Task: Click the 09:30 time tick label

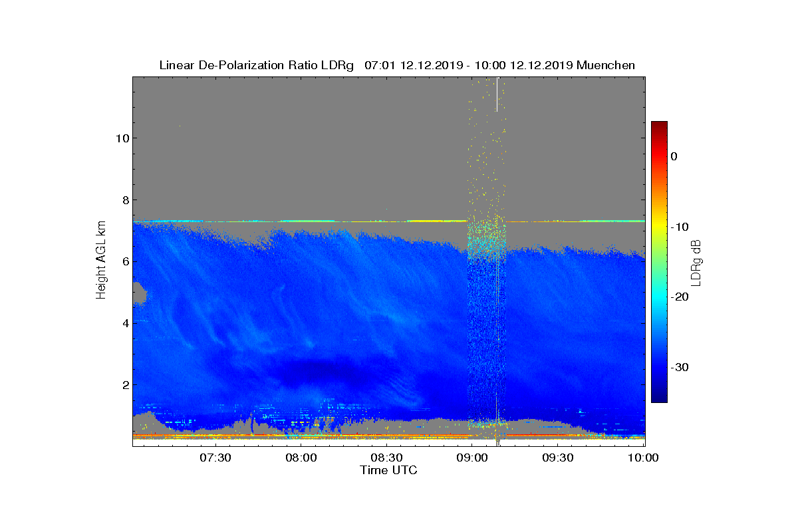Action: pyautogui.click(x=558, y=458)
